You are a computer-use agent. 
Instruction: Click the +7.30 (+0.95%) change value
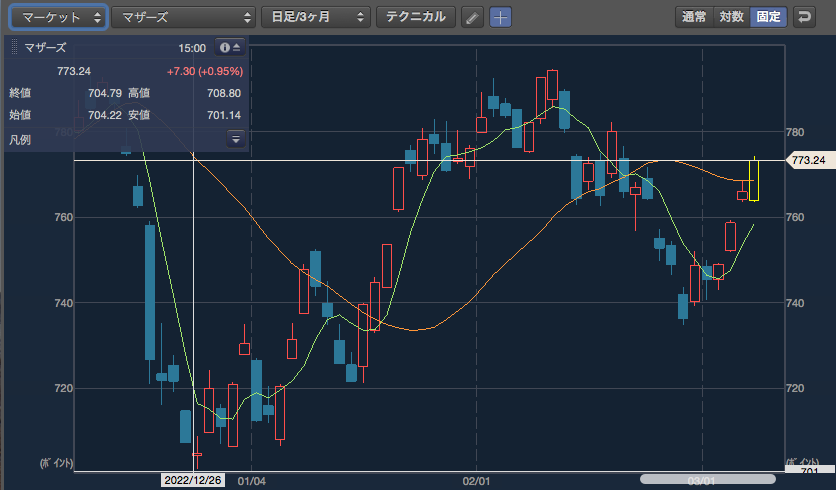[205, 71]
